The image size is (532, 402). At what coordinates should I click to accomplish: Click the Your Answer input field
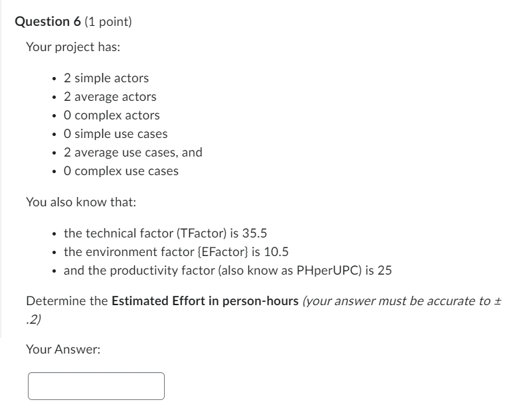(96, 385)
